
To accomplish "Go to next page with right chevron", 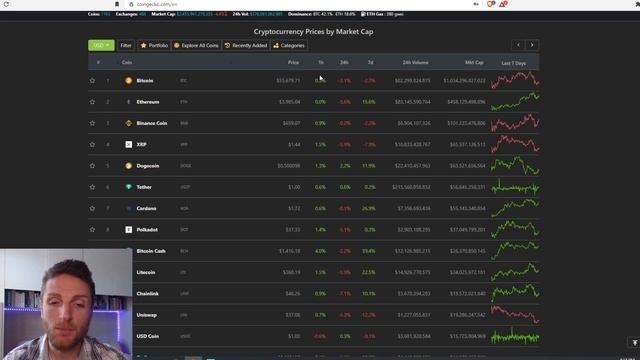I will (532, 45).
